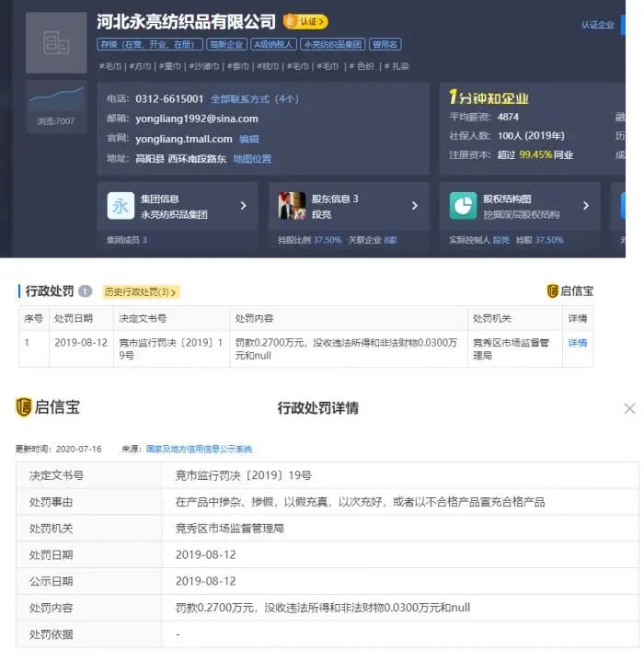This screenshot has height=661, width=644.
Task: Click the #色织 keyword tag
Action: click(x=362, y=66)
